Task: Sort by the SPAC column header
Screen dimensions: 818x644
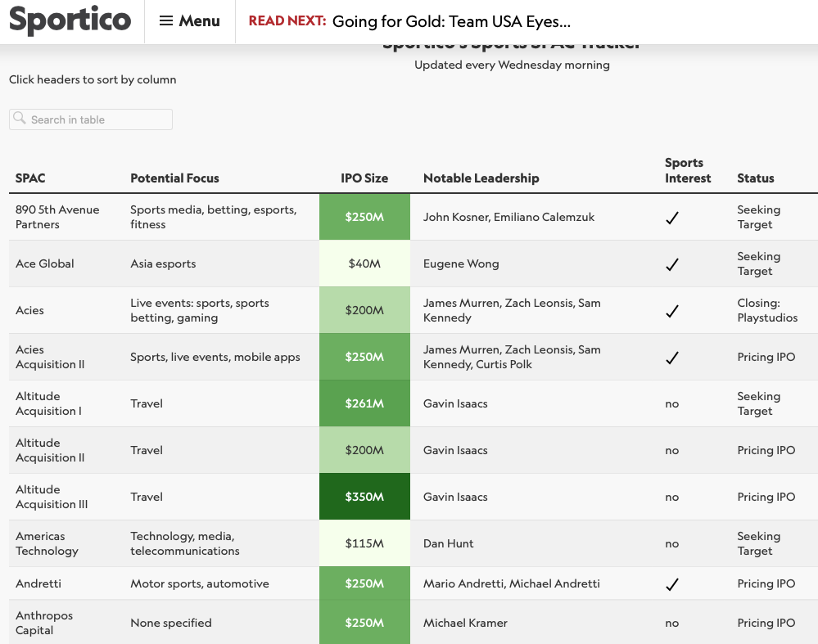Action: point(30,178)
